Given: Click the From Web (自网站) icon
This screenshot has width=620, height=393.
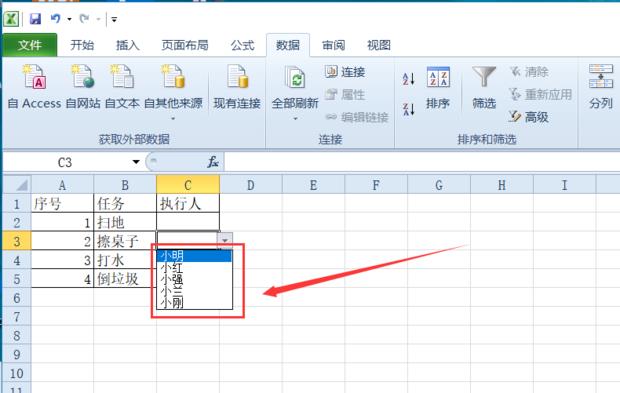Looking at the screenshot, I should [x=83, y=76].
